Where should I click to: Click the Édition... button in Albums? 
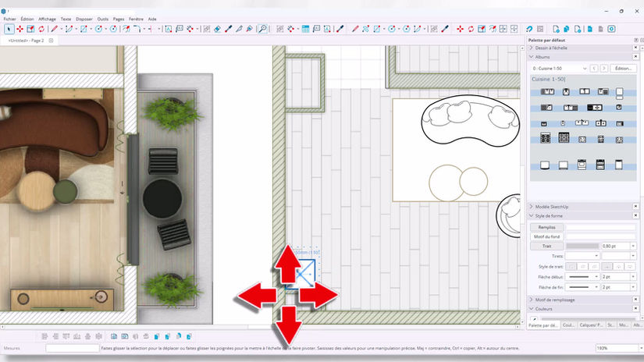[x=623, y=68]
